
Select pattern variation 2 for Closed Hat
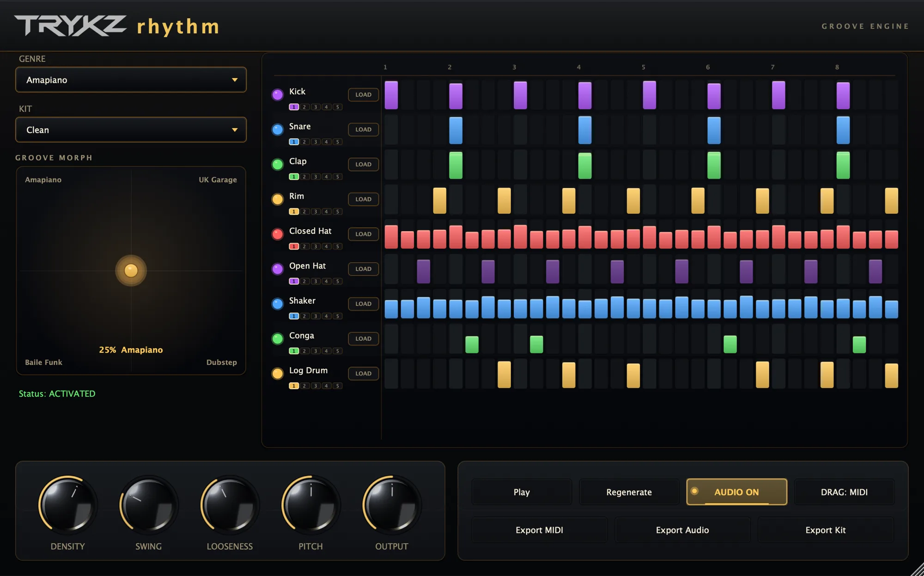[304, 246]
